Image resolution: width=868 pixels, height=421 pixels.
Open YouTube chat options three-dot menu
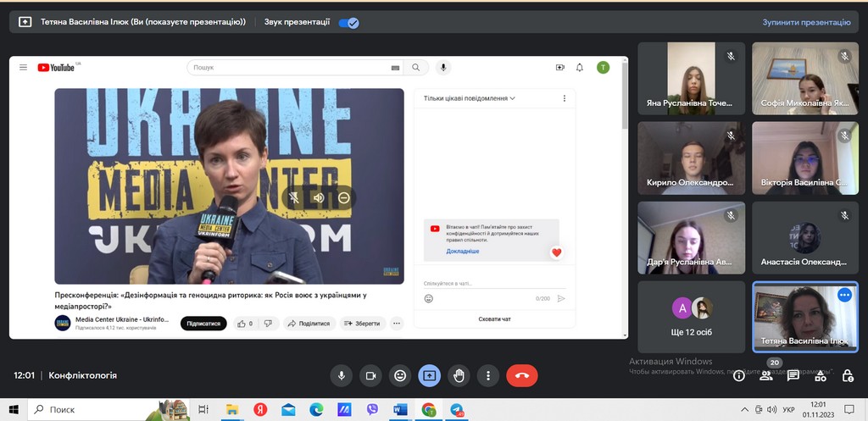click(x=565, y=98)
